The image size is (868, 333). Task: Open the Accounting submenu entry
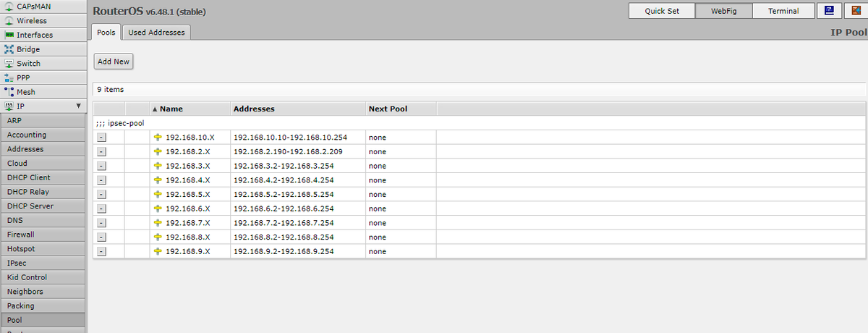[x=43, y=135]
